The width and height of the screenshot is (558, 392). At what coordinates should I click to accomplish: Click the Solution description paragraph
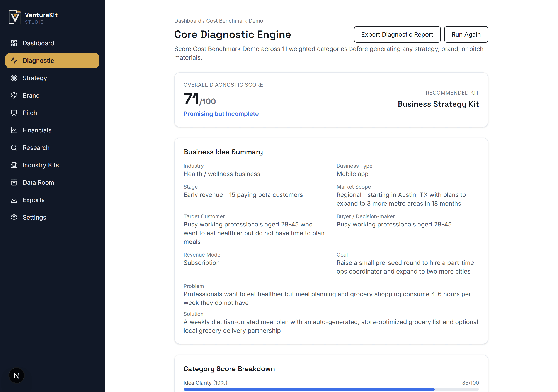(330, 326)
